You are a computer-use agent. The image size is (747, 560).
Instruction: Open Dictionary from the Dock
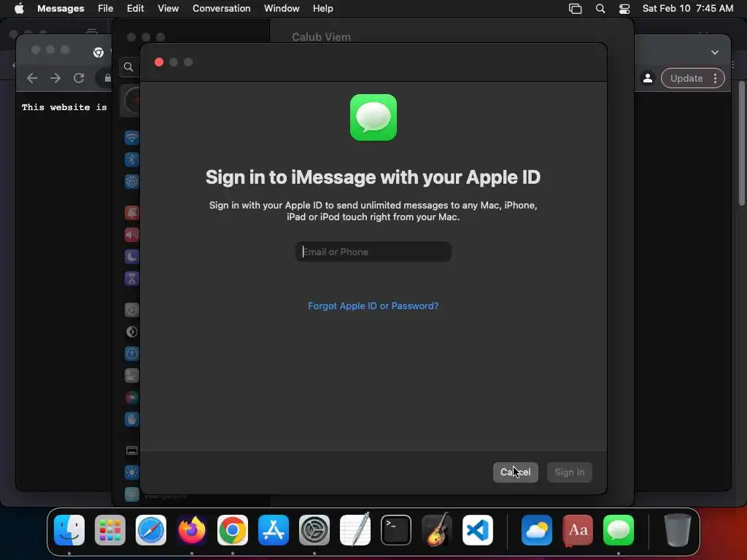coord(578,530)
